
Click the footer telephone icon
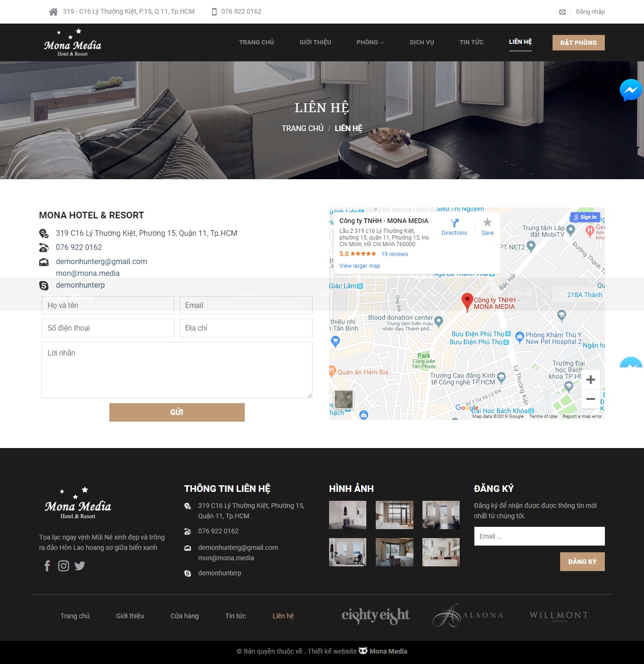(188, 531)
